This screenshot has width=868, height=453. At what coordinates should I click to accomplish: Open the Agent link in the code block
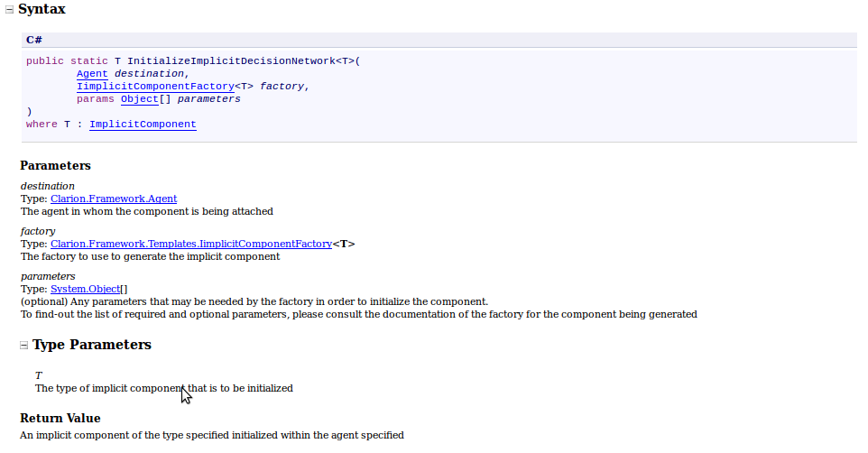click(92, 74)
